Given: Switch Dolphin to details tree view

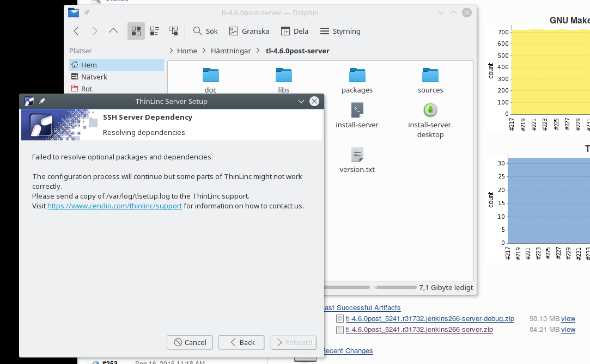Looking at the screenshot, I should 173,31.
